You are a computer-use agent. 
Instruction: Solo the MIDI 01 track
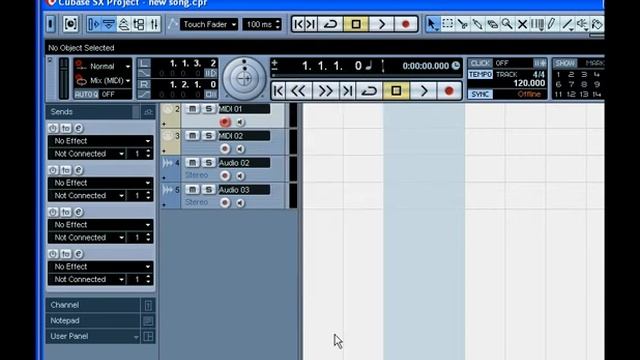click(209, 109)
